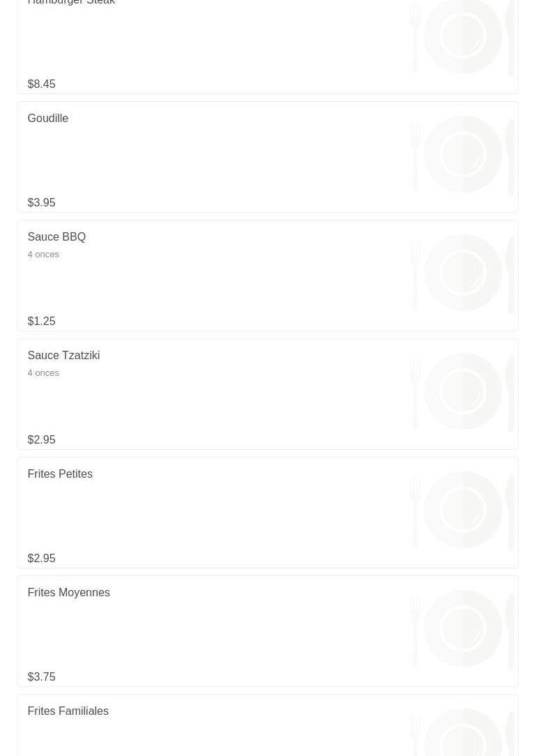
Task: Click the Goudille plate placeholder icon
Action: coord(462,154)
